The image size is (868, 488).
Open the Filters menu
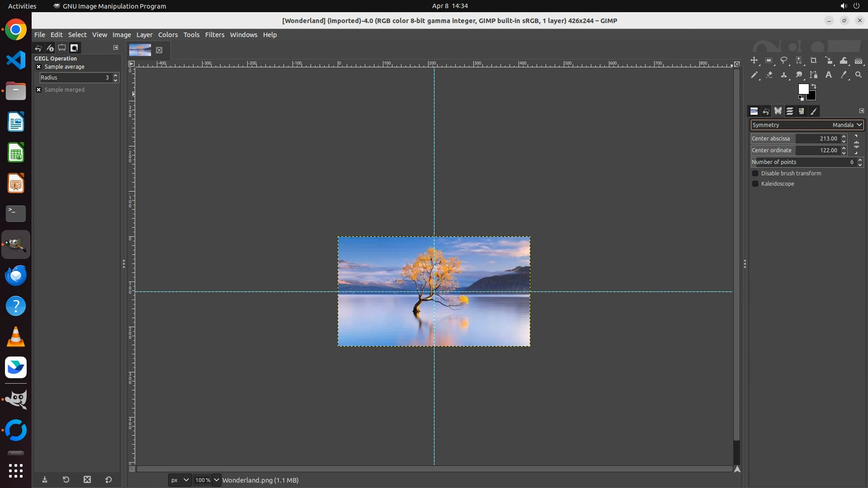pyautogui.click(x=214, y=35)
